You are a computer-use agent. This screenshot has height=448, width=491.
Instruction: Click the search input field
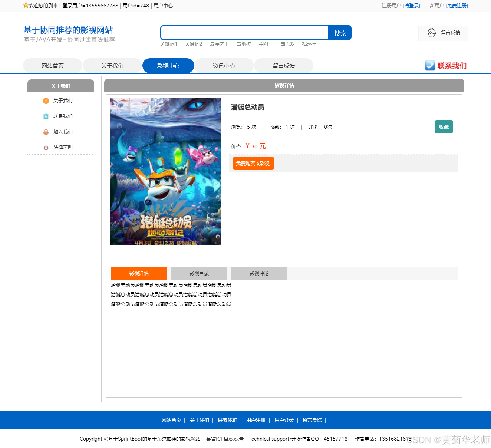pyautogui.click(x=245, y=33)
